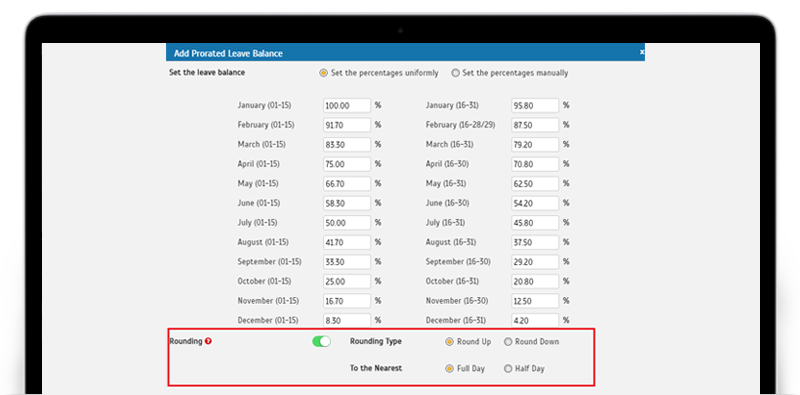
Task: Click the December (16-31) percentage field
Action: point(535,320)
